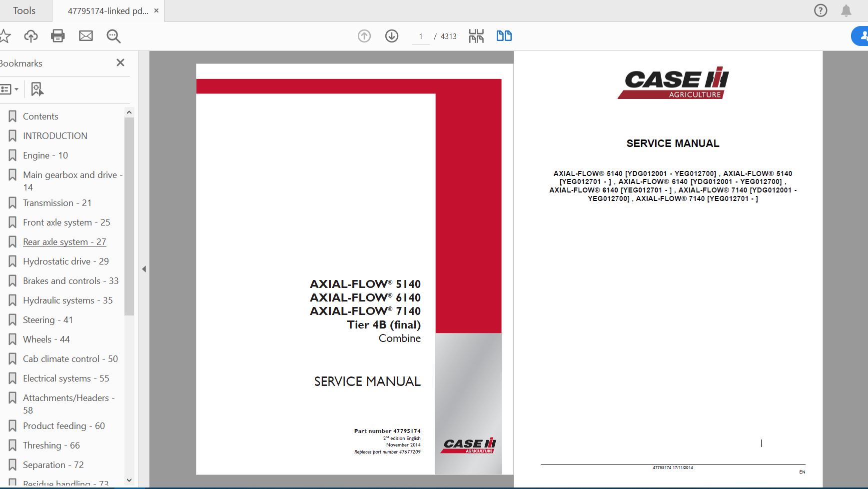Click bookmark icon beside Contents
Image resolution: width=868 pixels, height=489 pixels.
(12, 116)
